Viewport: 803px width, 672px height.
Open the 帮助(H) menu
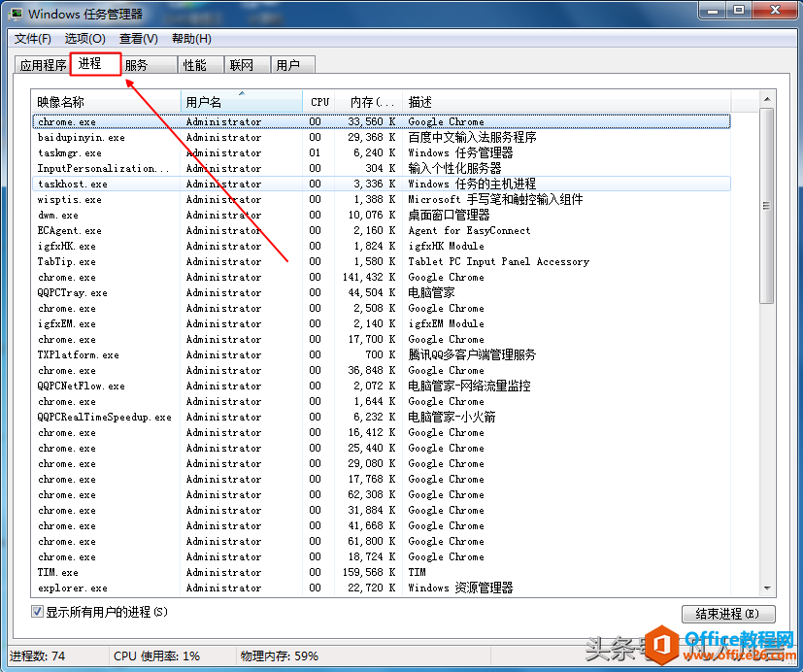[191, 39]
